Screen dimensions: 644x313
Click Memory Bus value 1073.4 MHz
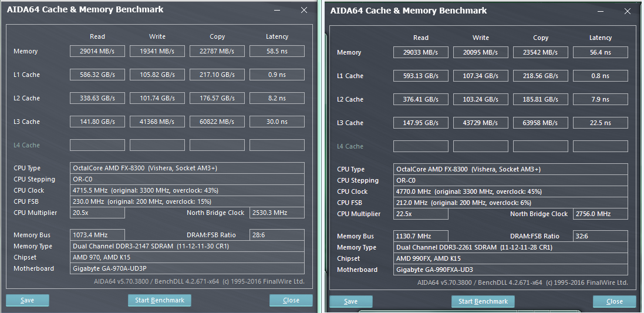pos(97,235)
